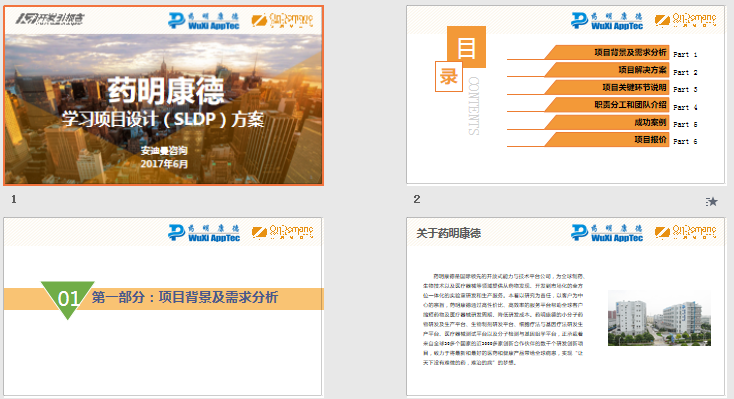Click the star animation icon under slide 2

(x=712, y=201)
